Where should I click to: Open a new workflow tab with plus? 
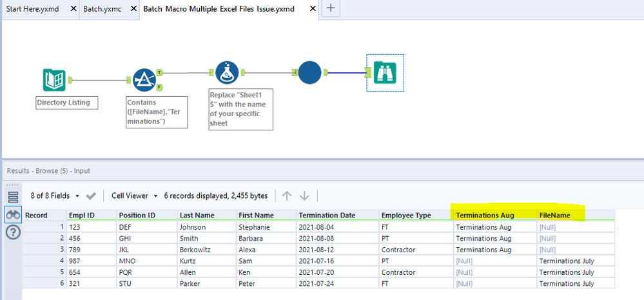coord(331,8)
